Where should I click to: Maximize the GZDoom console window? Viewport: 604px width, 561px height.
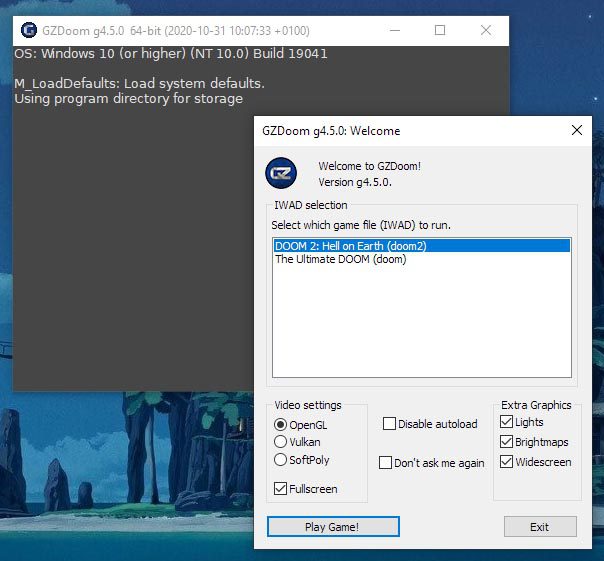(440, 30)
